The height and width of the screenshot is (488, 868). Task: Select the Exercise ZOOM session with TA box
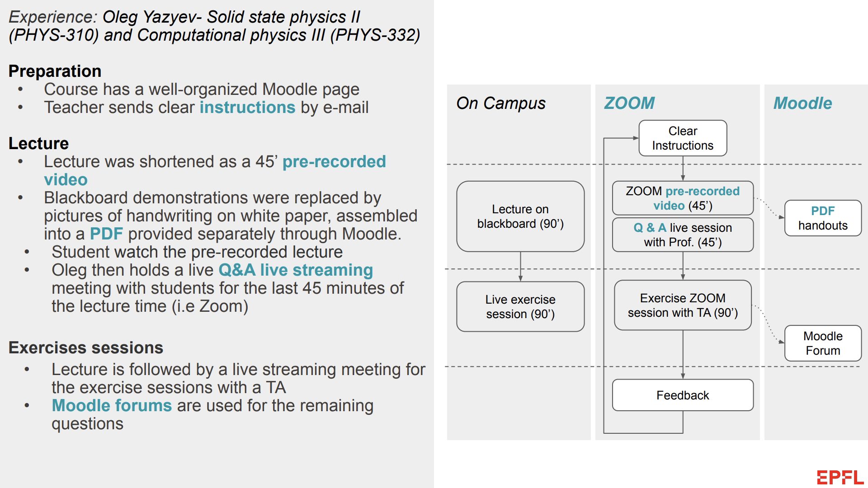click(683, 305)
